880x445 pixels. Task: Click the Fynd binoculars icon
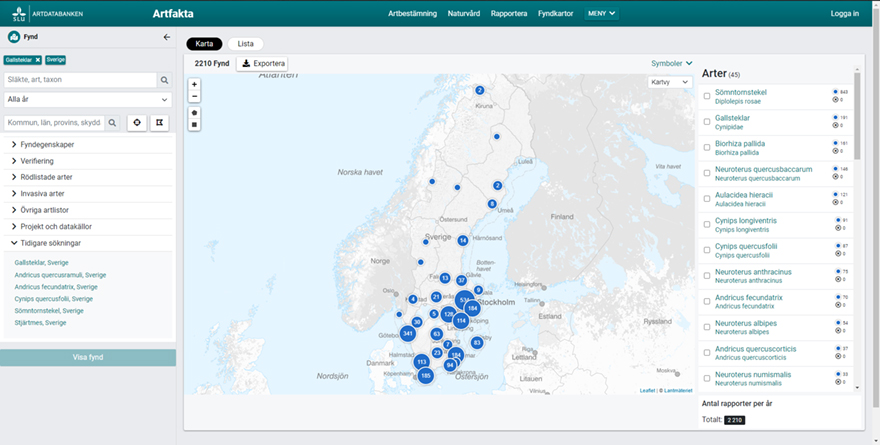point(14,37)
